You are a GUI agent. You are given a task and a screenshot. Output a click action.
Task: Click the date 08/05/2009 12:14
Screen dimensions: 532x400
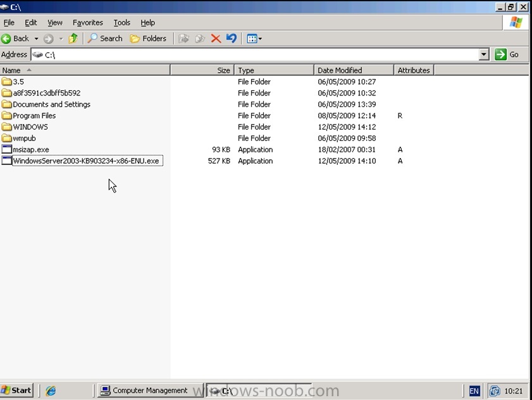[x=347, y=116]
